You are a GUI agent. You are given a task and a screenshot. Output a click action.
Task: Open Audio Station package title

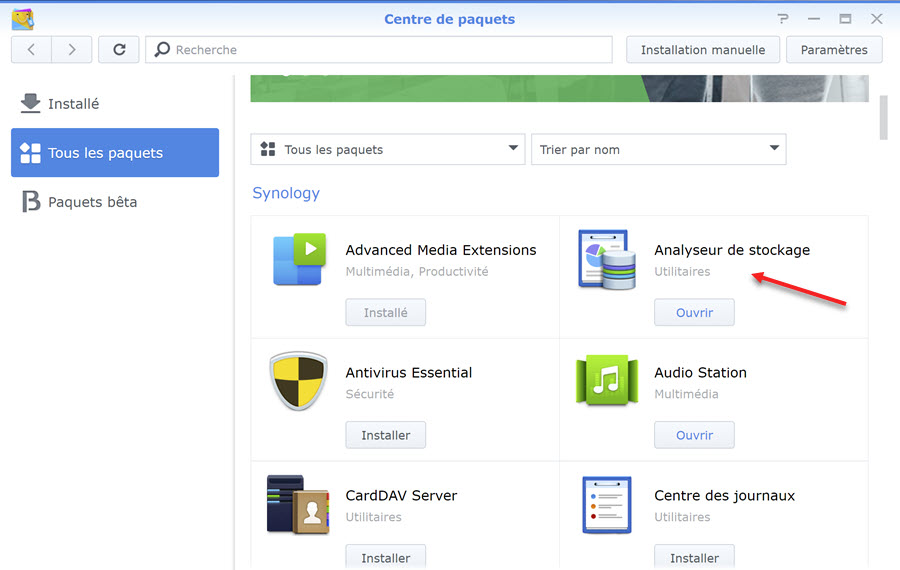[x=700, y=373]
